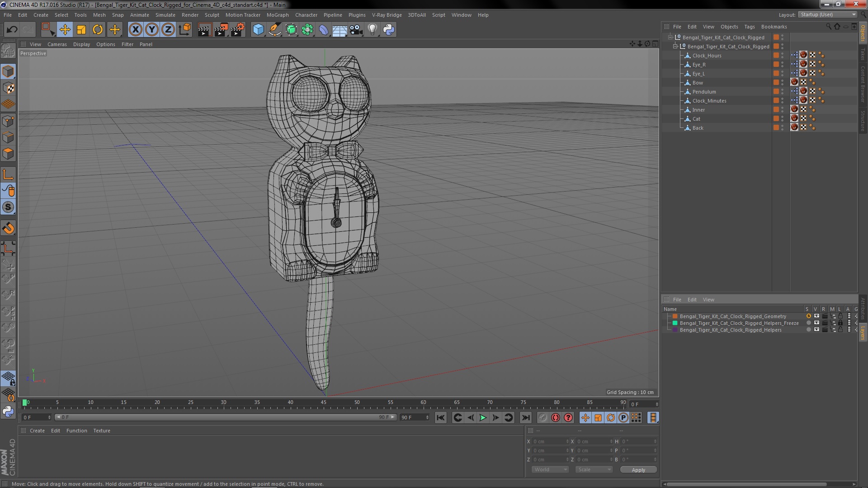Toggle Y axis lock

pyautogui.click(x=152, y=30)
